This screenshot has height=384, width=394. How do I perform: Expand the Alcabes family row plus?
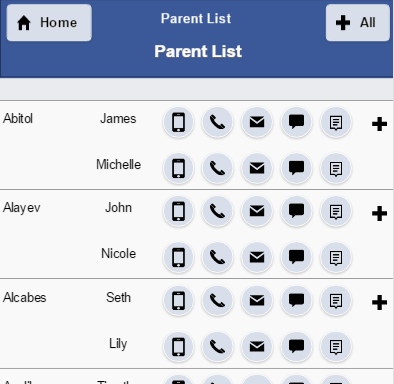pos(379,303)
